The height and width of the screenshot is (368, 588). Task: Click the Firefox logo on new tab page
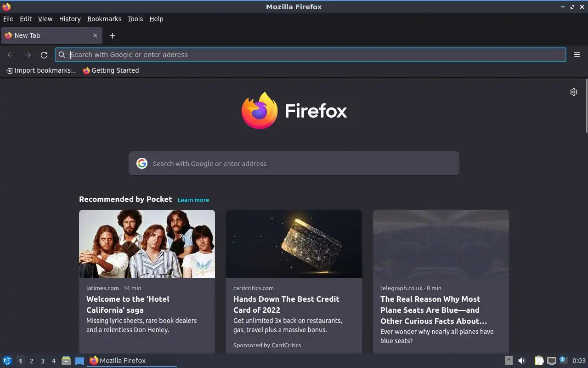coord(294,110)
